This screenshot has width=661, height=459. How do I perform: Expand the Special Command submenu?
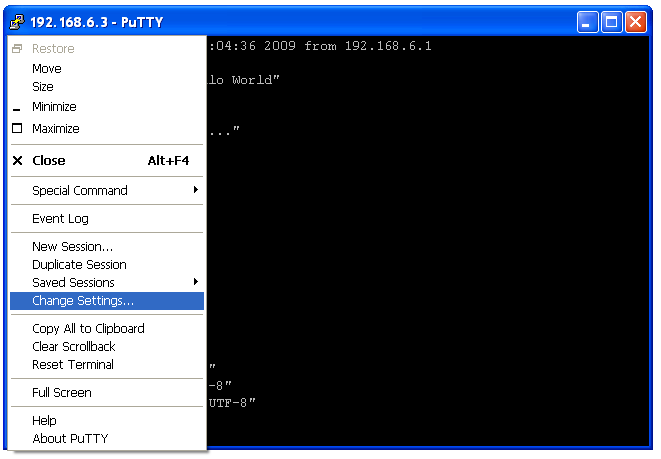tap(107, 191)
